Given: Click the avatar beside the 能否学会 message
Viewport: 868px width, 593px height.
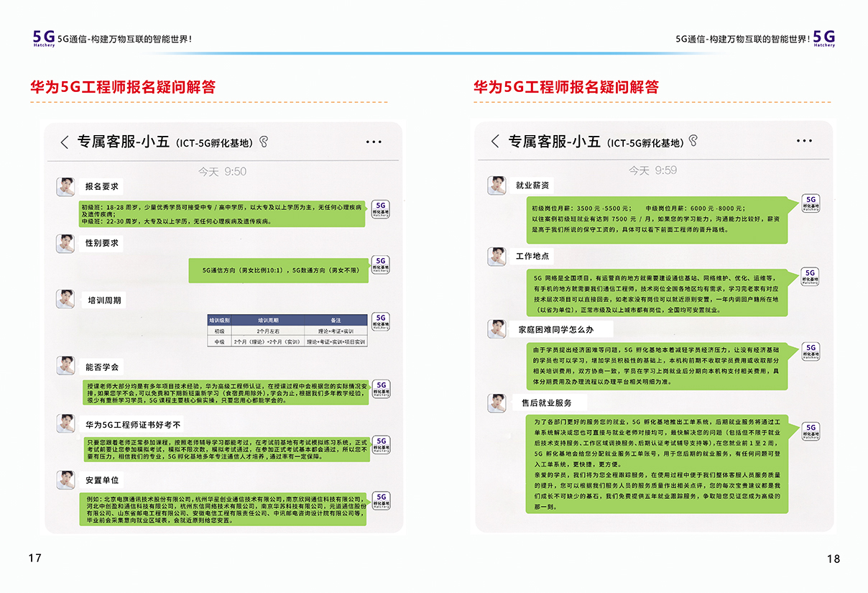Looking at the screenshot, I should pos(65,365).
